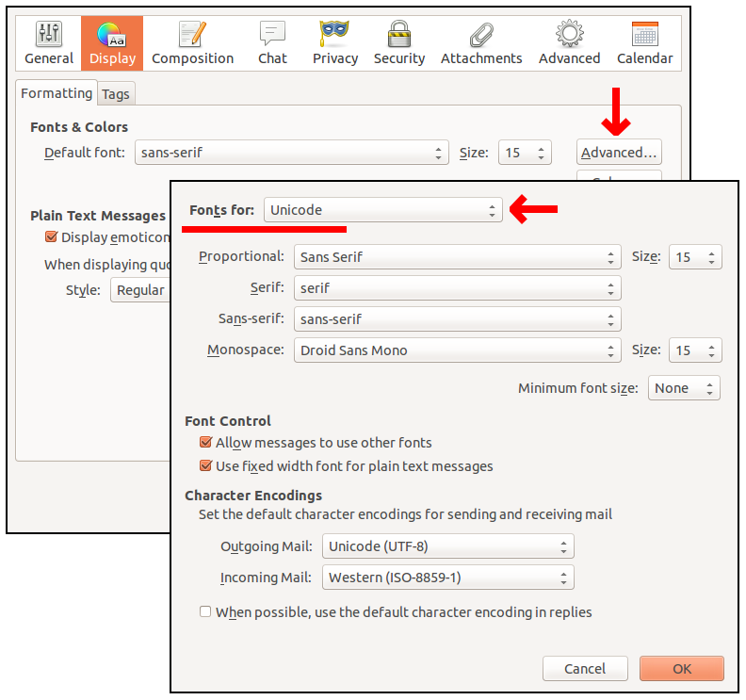Switch to the Tags tab
Viewport: 746px width, 700px height.
116,94
